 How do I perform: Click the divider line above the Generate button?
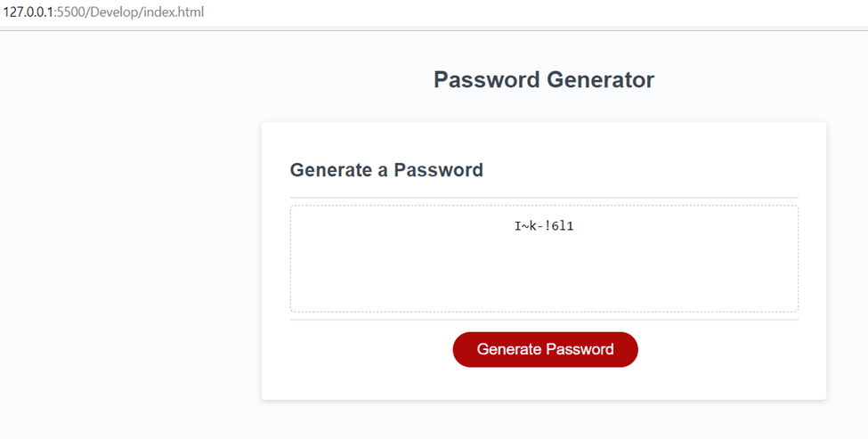[x=544, y=320]
